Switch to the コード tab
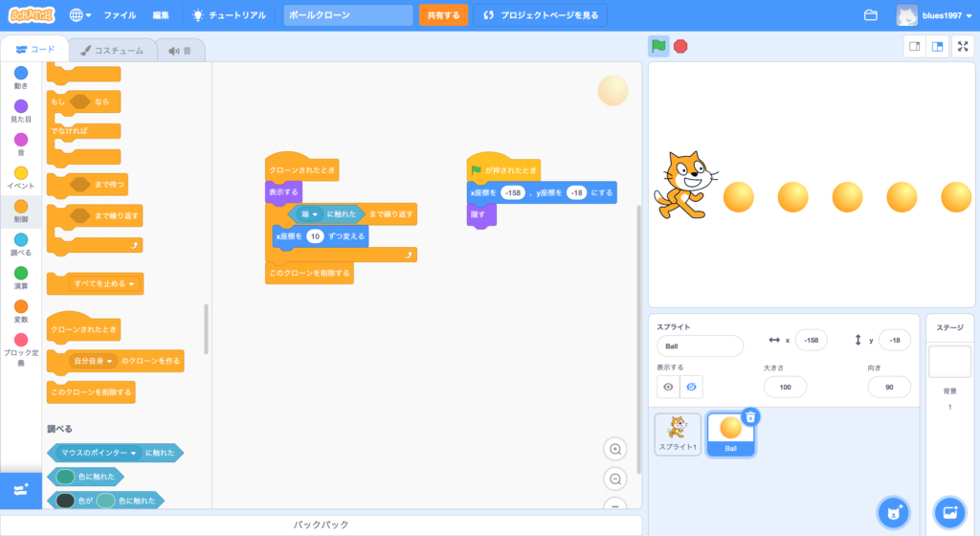The height and width of the screenshot is (536, 980). 35,50
